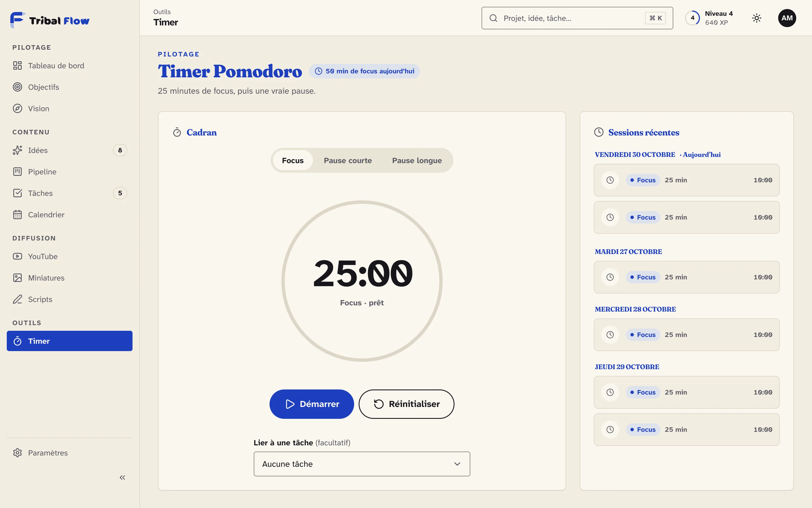Open Tableau de bord grid icon
This screenshot has height=508, width=812.
tap(17, 65)
